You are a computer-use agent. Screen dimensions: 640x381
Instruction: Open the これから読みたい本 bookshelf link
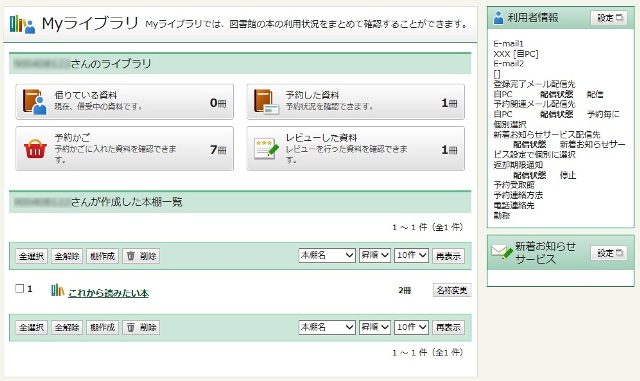click(108, 293)
